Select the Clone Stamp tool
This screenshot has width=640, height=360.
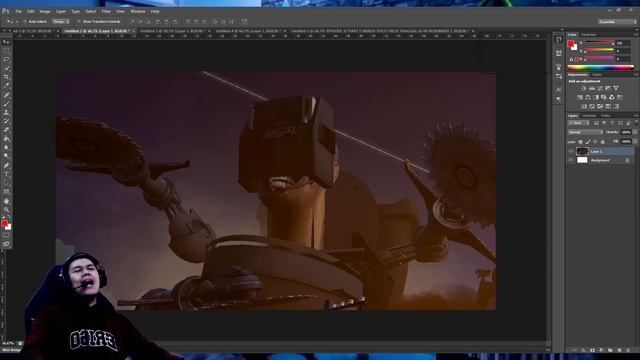(x=6, y=112)
